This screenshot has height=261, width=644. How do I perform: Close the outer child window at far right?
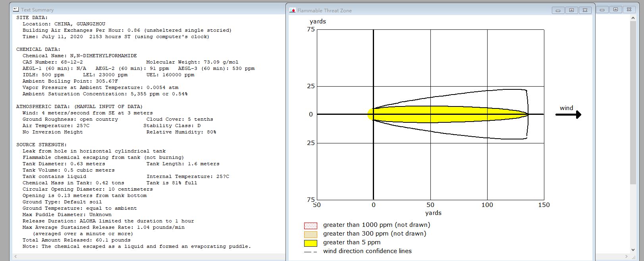pos(629,10)
